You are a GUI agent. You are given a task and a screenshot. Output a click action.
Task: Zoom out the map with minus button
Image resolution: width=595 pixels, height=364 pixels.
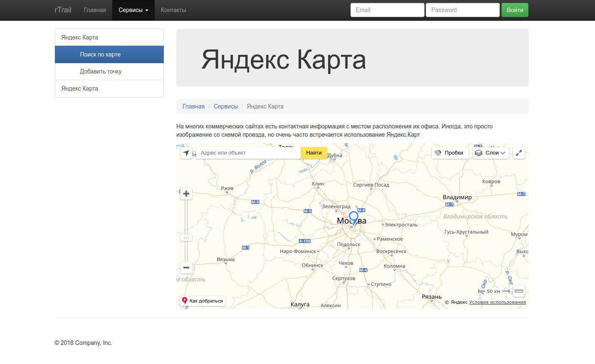click(186, 268)
